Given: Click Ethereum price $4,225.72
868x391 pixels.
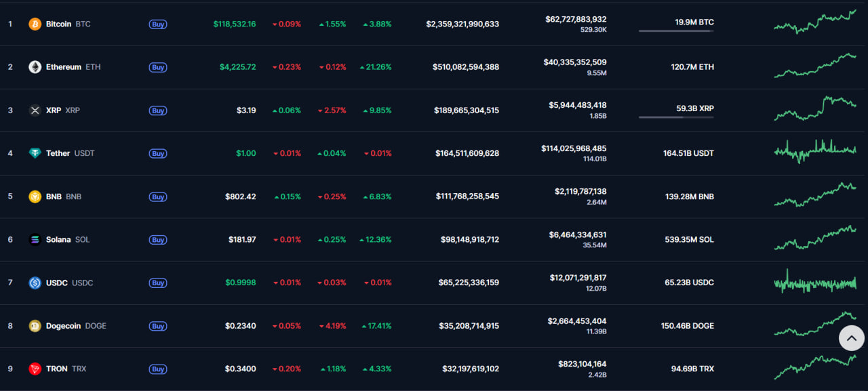Looking at the screenshot, I should [x=238, y=67].
